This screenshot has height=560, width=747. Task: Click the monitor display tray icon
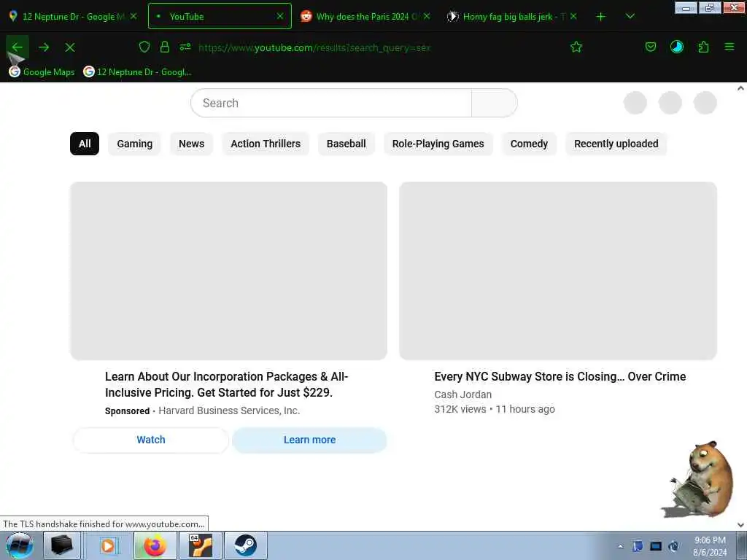tap(656, 546)
